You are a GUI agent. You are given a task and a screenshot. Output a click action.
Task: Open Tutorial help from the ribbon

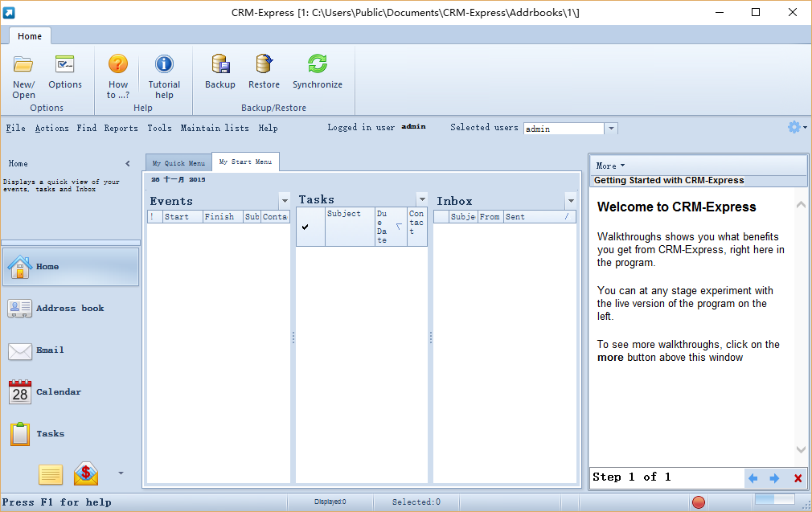point(164,66)
